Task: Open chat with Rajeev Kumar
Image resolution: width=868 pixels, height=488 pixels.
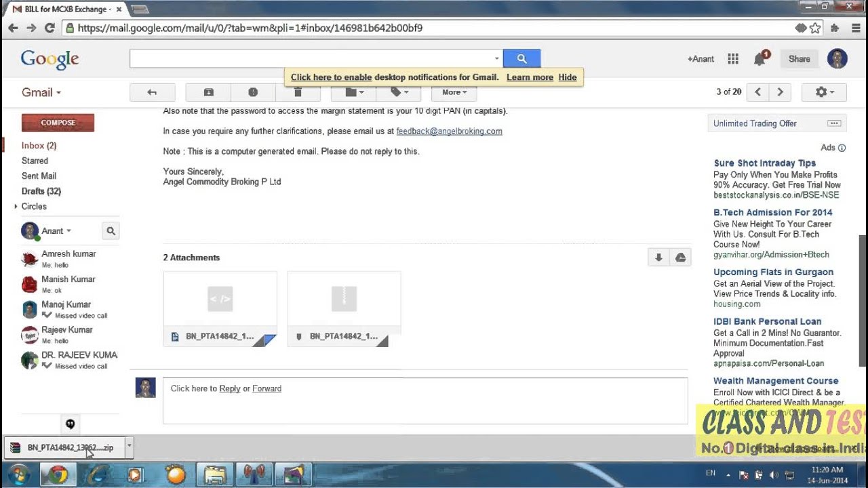Action: coord(68,335)
